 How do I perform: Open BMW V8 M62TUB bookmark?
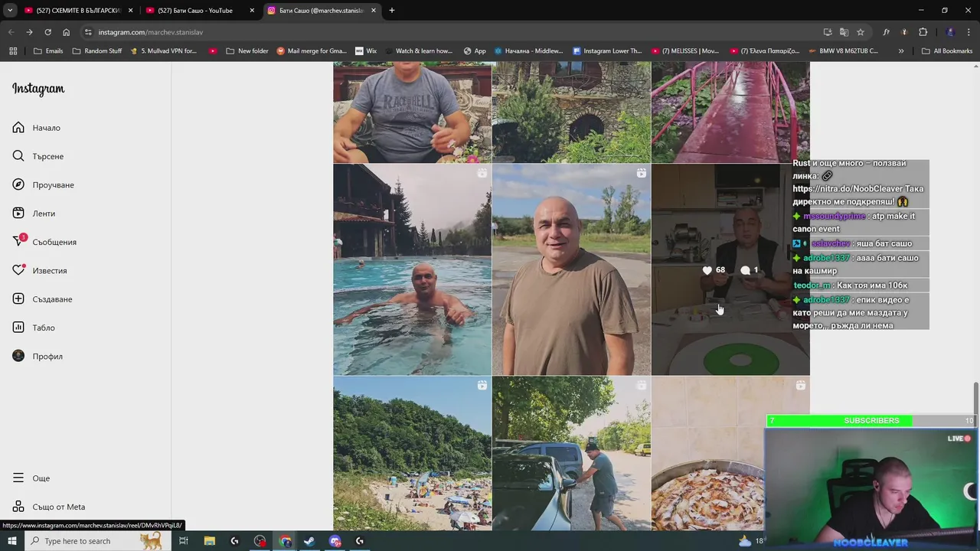tap(842, 51)
